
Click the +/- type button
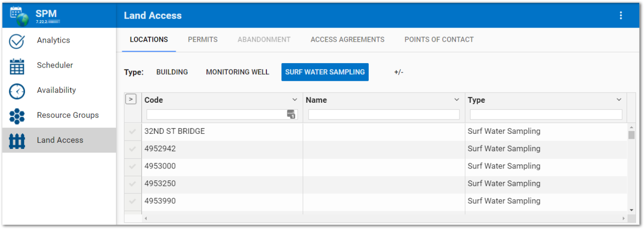pyautogui.click(x=398, y=72)
